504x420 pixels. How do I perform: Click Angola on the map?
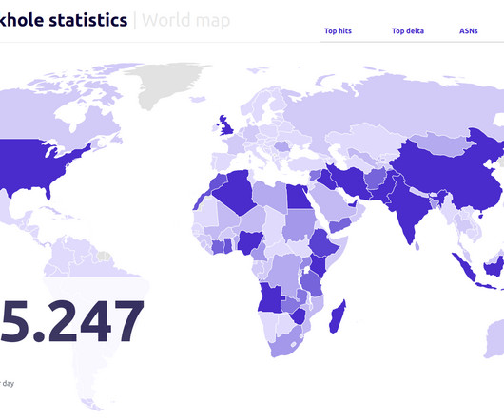tap(270, 298)
